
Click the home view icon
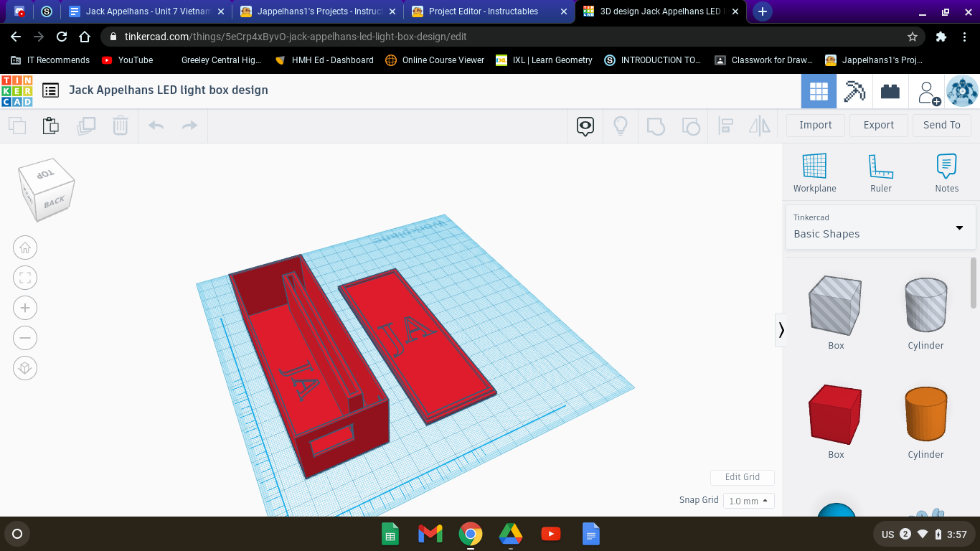(x=25, y=248)
